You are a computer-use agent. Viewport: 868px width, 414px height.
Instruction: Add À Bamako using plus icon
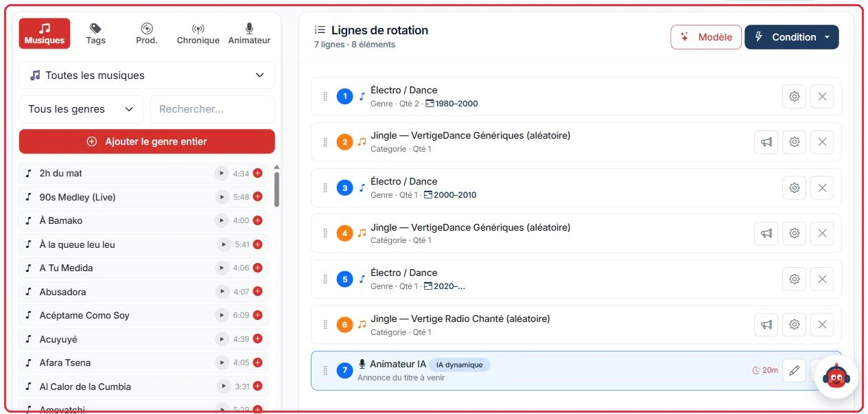[x=258, y=220]
